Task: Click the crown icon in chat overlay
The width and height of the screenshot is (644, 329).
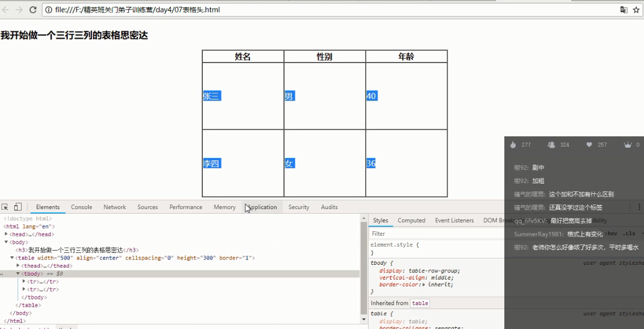Action: click(x=628, y=144)
